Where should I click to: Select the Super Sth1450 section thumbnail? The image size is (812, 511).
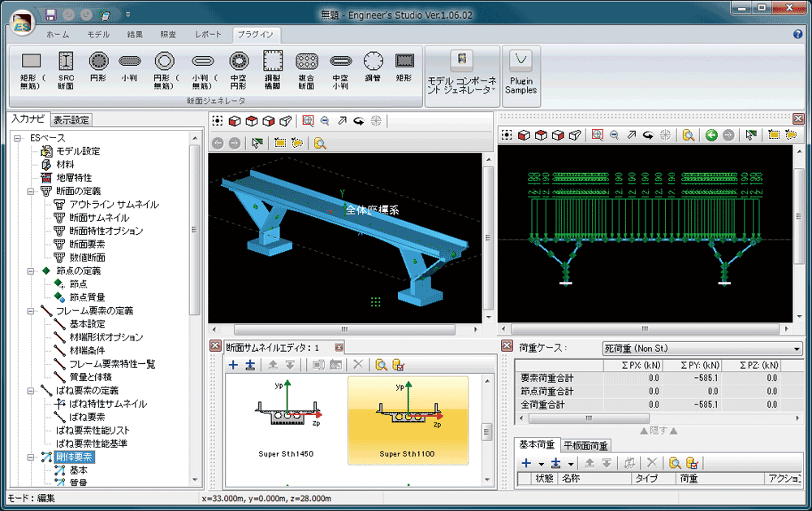[286, 421]
